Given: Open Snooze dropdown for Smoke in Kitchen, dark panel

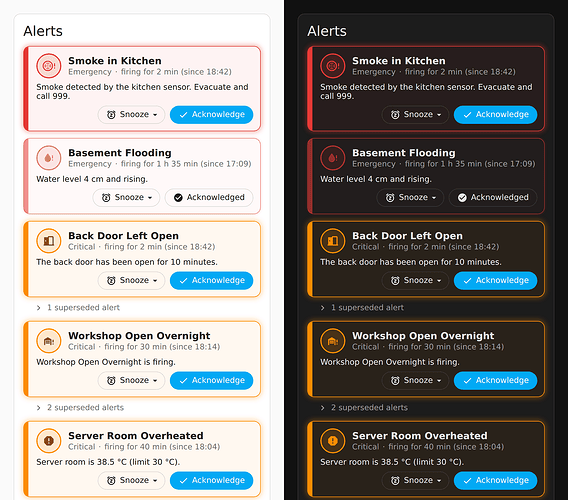Looking at the screenshot, I should [x=415, y=114].
